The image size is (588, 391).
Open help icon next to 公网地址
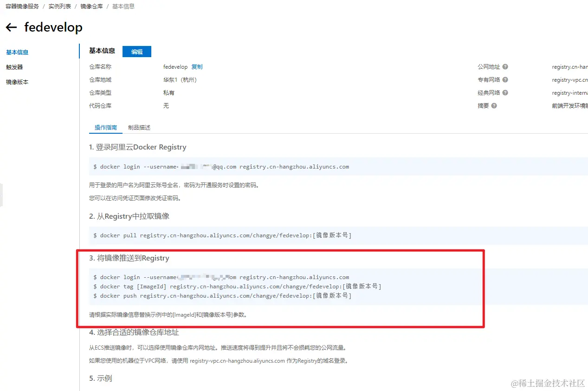coord(505,67)
